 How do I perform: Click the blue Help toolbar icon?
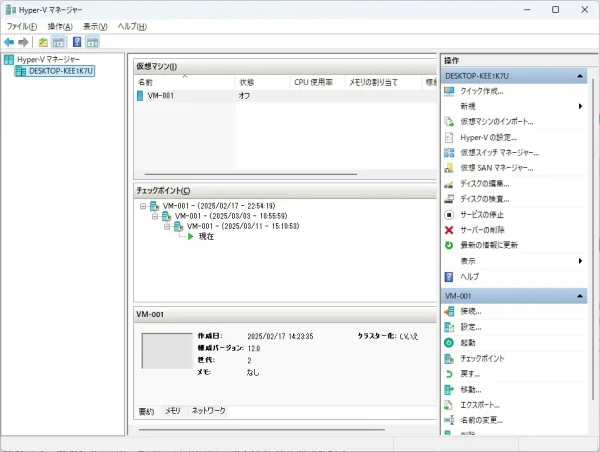point(77,42)
